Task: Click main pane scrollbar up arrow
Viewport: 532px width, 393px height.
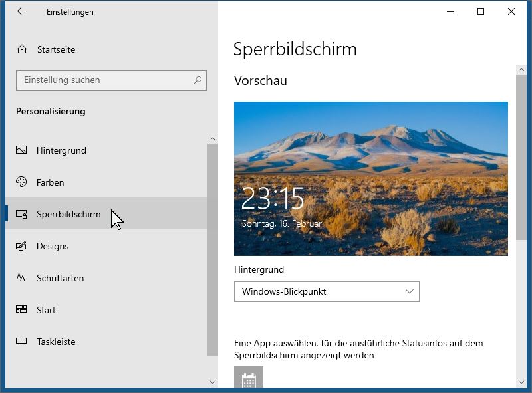Action: click(x=521, y=70)
